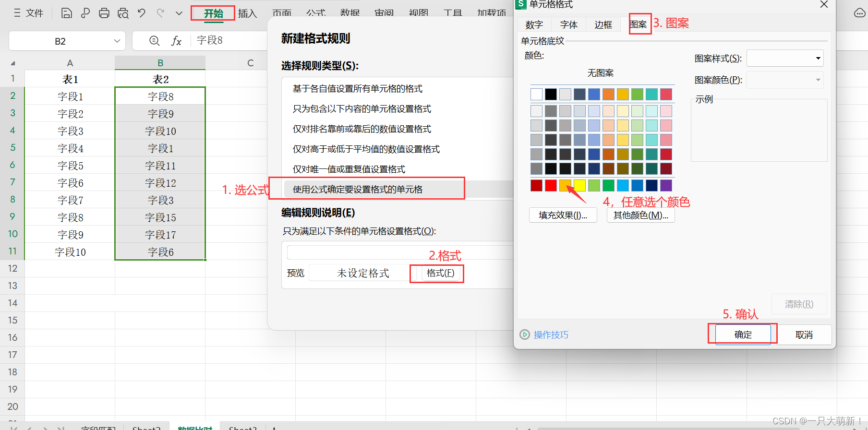This screenshot has width=868, height=430.
Task: Click the play icon beside 操作技巧
Action: pyautogui.click(x=525, y=334)
